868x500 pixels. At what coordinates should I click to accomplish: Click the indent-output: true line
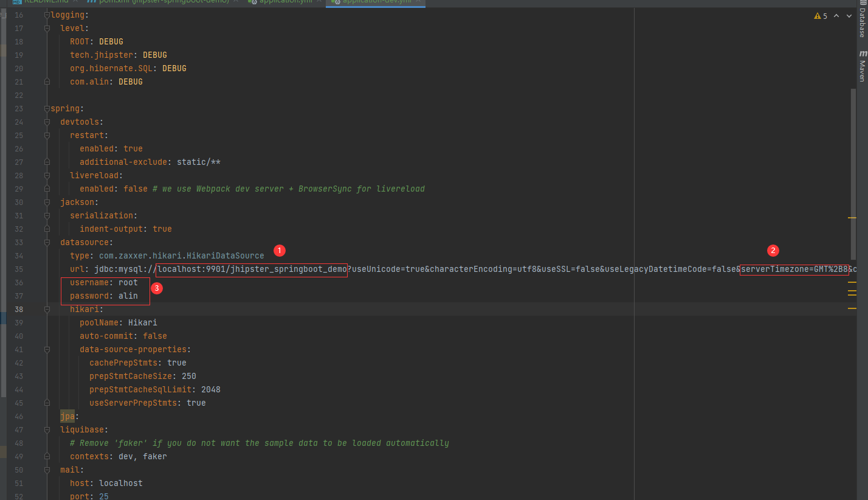pos(125,229)
